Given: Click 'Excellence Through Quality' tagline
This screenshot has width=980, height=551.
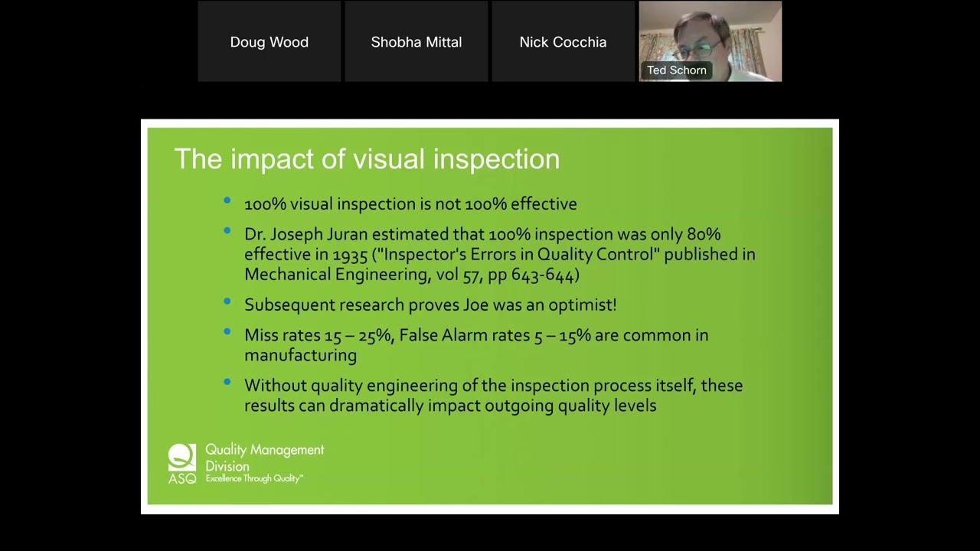Looking at the screenshot, I should (x=254, y=479).
